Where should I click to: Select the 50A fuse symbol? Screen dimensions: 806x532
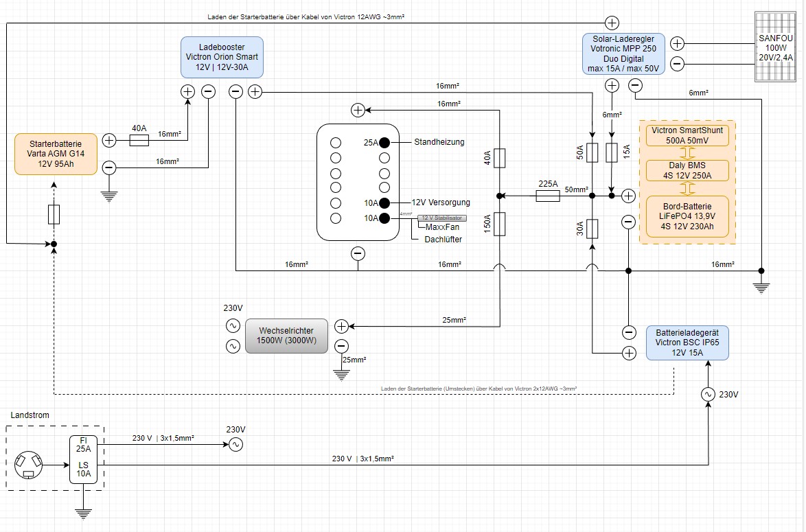click(592, 152)
